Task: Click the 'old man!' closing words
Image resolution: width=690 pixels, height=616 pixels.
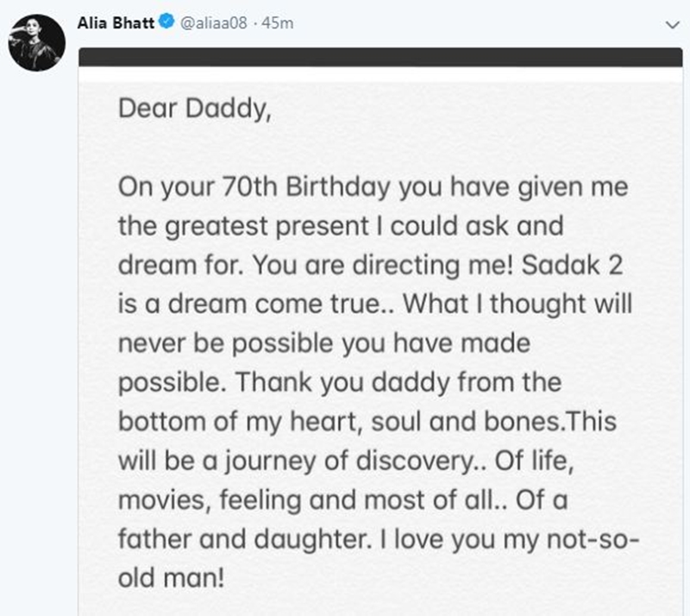Action: [171, 578]
